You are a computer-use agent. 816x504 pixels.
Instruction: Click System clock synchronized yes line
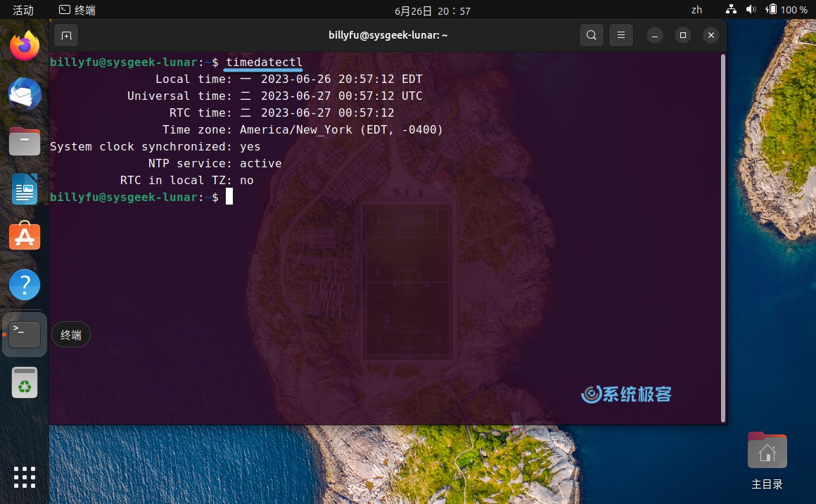(155, 147)
